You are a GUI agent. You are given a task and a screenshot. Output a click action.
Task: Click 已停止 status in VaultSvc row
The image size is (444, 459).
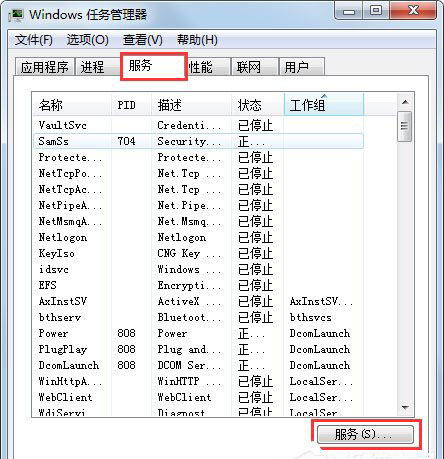pyautogui.click(x=256, y=126)
